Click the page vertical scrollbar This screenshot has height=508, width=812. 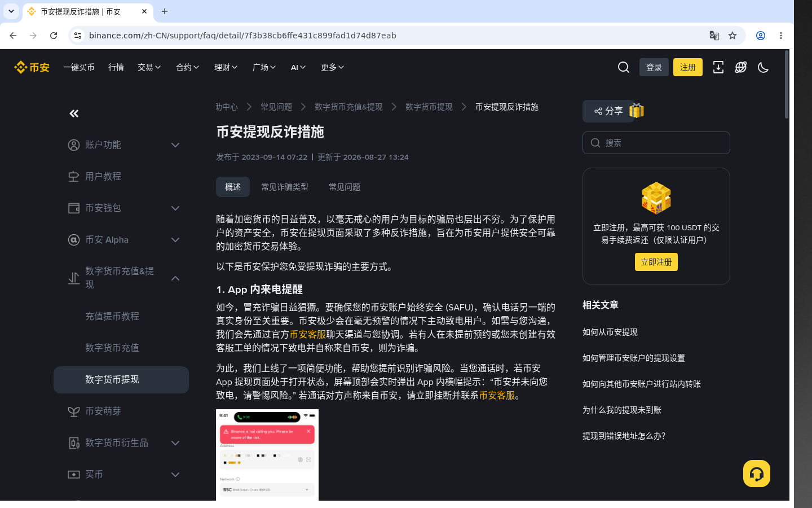pyautogui.click(x=787, y=85)
